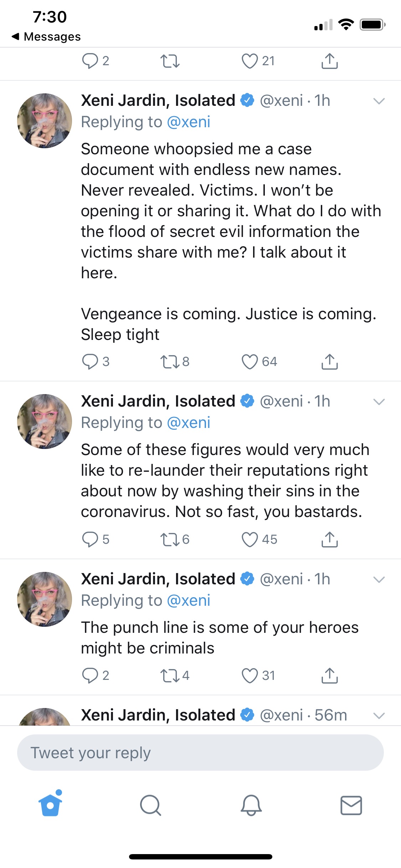Reply to the "Someone whoopsied me" tweet
Image resolution: width=401 pixels, height=868 pixels.
pos(90,362)
